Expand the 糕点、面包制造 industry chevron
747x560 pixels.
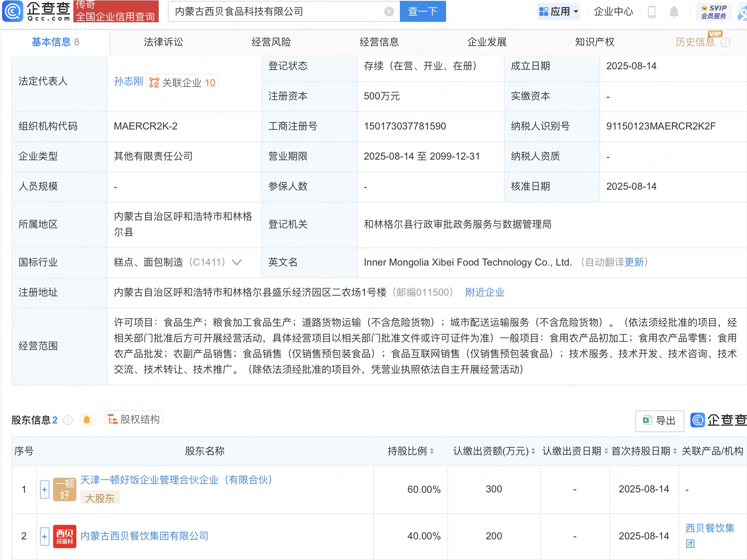237,262
